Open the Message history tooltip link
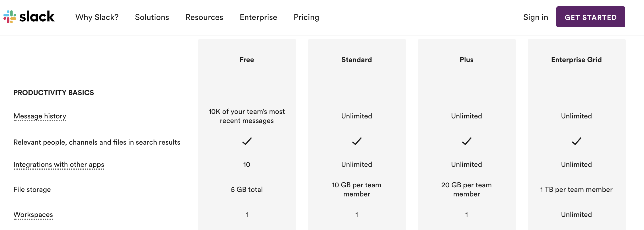Image resolution: width=644 pixels, height=230 pixels. click(x=40, y=116)
